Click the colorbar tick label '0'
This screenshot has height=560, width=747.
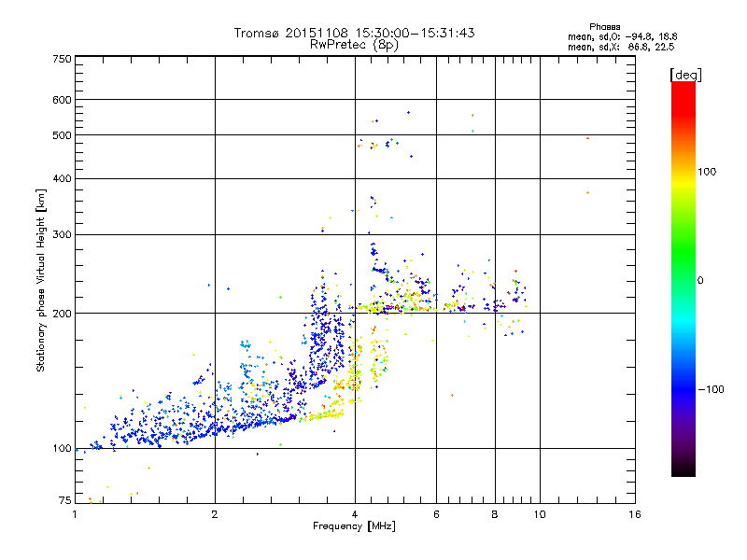click(x=700, y=281)
